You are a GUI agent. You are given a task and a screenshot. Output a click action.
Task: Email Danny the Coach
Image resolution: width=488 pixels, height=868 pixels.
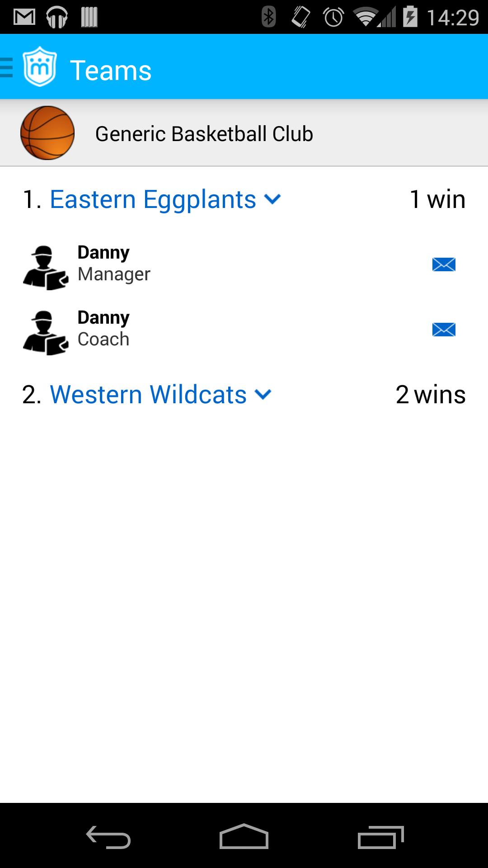click(443, 330)
